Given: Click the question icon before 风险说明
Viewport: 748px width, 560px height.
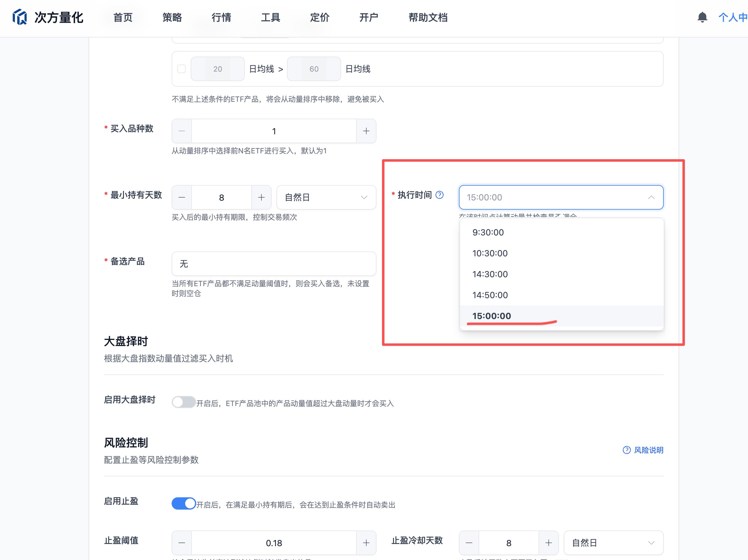Looking at the screenshot, I should click(x=627, y=450).
